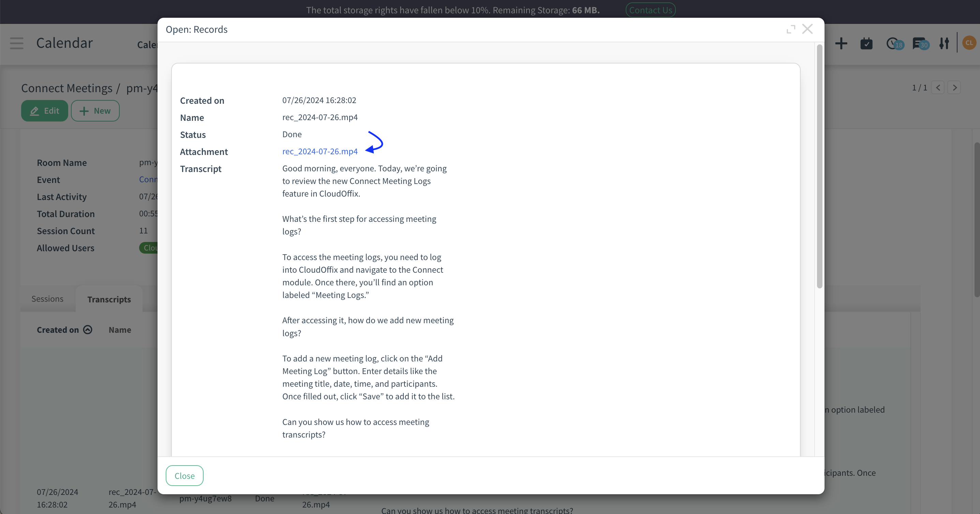Switch to the Transcripts tab
This screenshot has height=514, width=980.
coord(109,299)
